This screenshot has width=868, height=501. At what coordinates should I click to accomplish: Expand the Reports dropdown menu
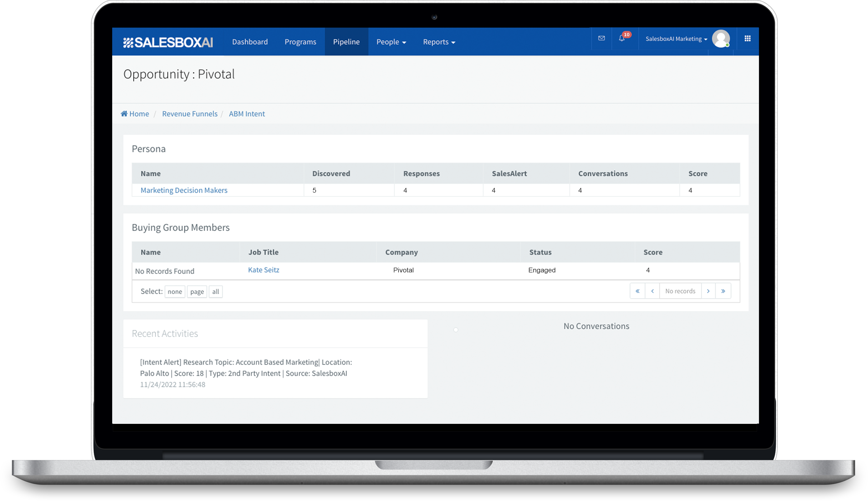[439, 42]
